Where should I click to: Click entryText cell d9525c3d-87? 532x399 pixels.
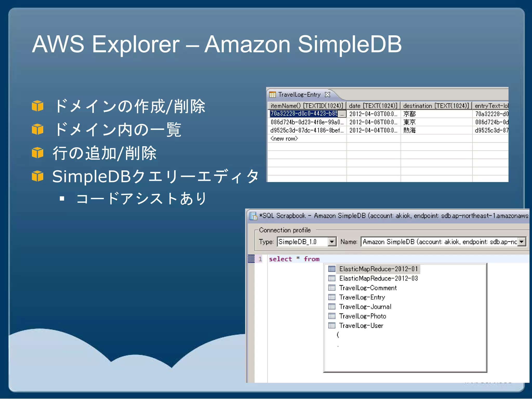pos(491,130)
